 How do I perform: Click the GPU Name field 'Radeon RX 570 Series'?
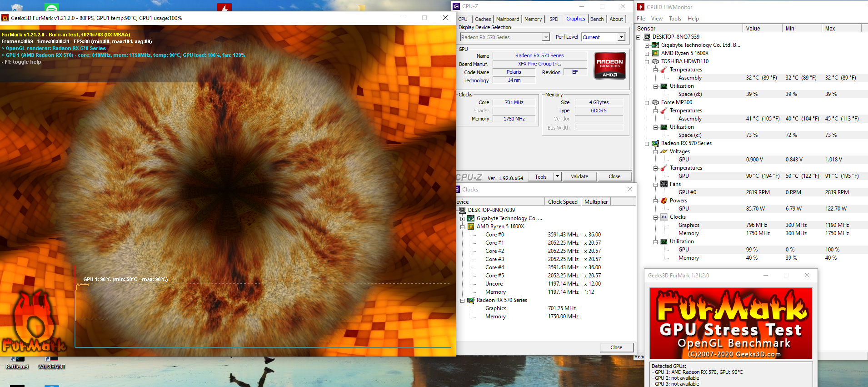[x=539, y=55]
